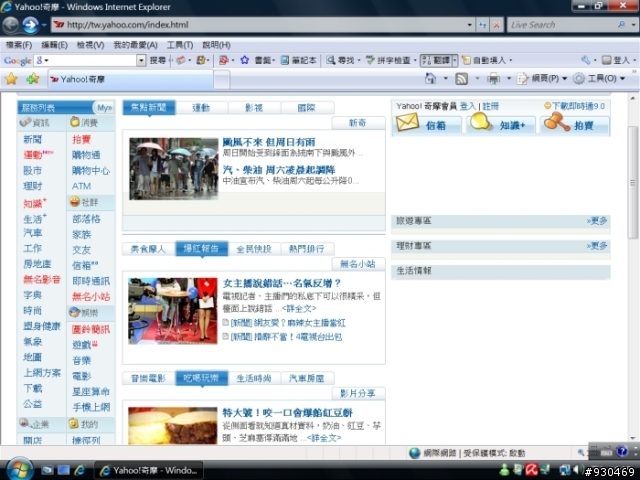640x480 pixels.
Task: Open Favorites Center star icon
Action: coord(11,79)
